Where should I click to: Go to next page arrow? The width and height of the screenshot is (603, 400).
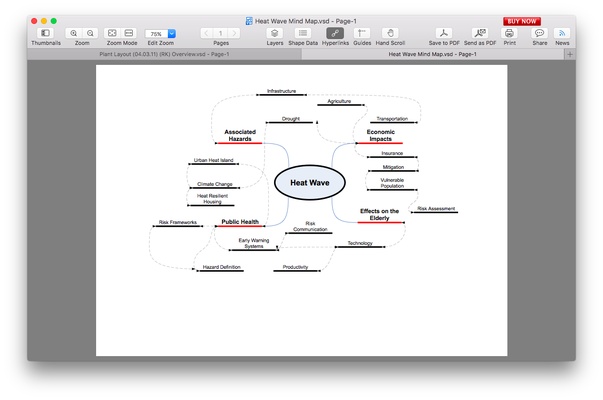tap(234, 33)
